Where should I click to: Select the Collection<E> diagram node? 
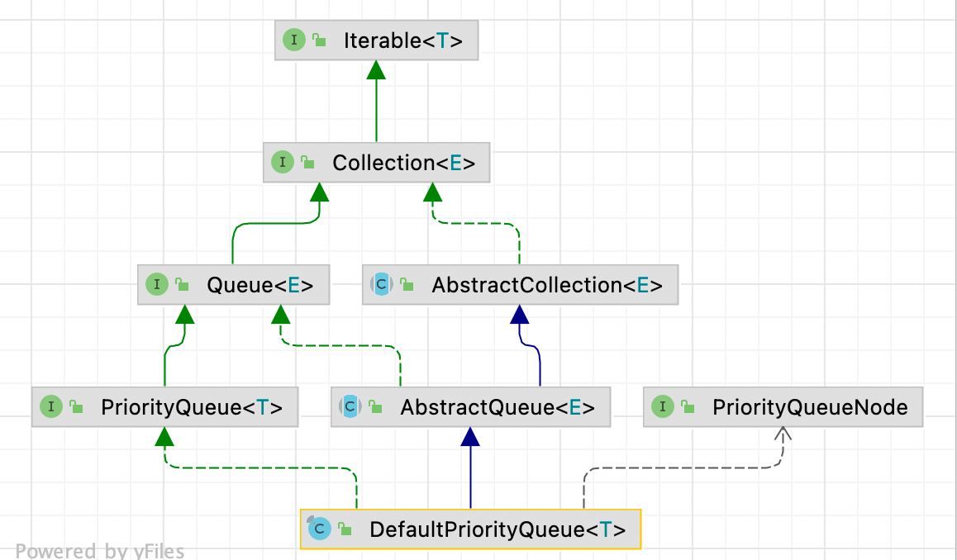[x=403, y=164]
